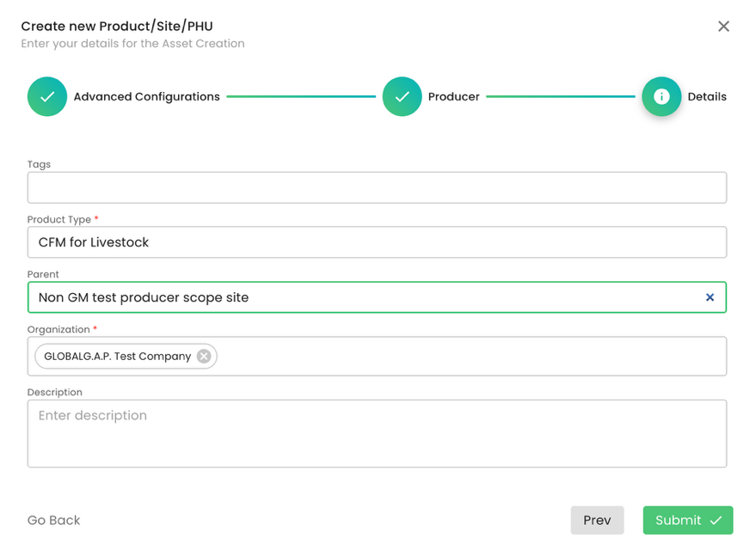Click the Go Back link

pyautogui.click(x=53, y=520)
